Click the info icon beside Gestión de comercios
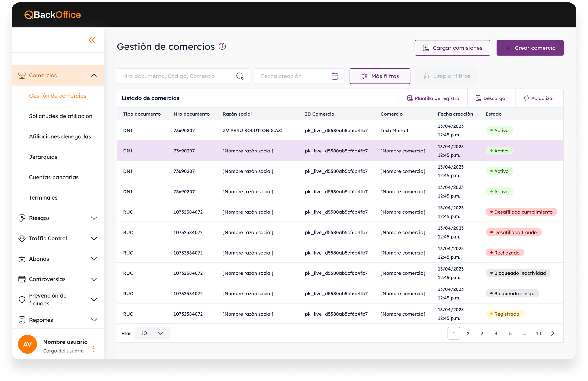The height and width of the screenshot is (381, 588). pyautogui.click(x=222, y=46)
